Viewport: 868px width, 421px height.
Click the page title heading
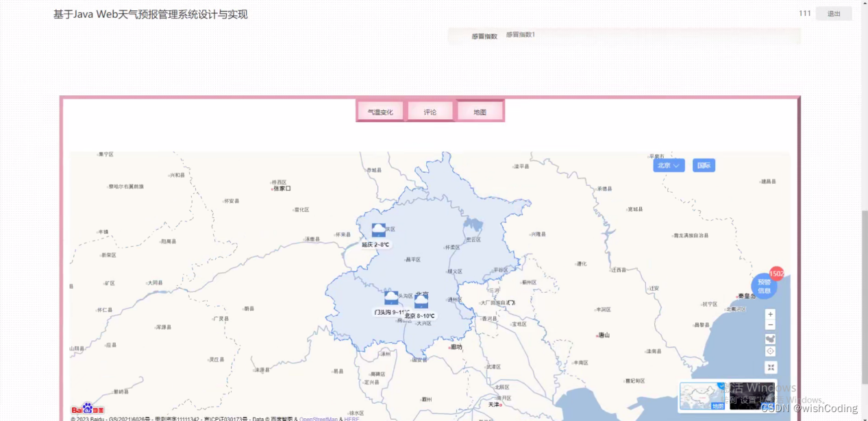[151, 14]
